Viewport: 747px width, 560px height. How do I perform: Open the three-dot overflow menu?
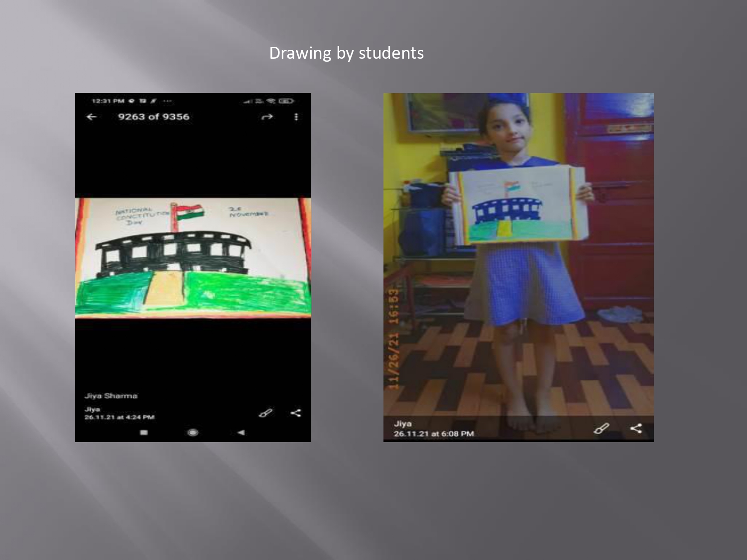(296, 117)
